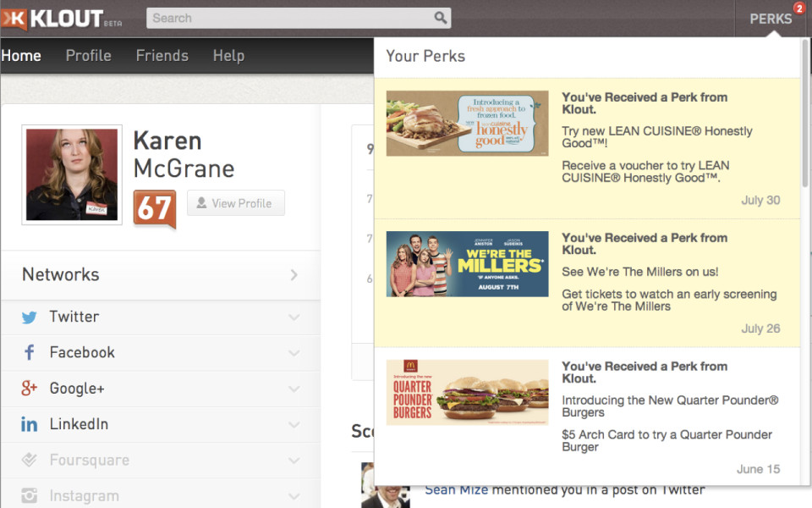Click the View Profile button
The height and width of the screenshot is (508, 812).
236,203
